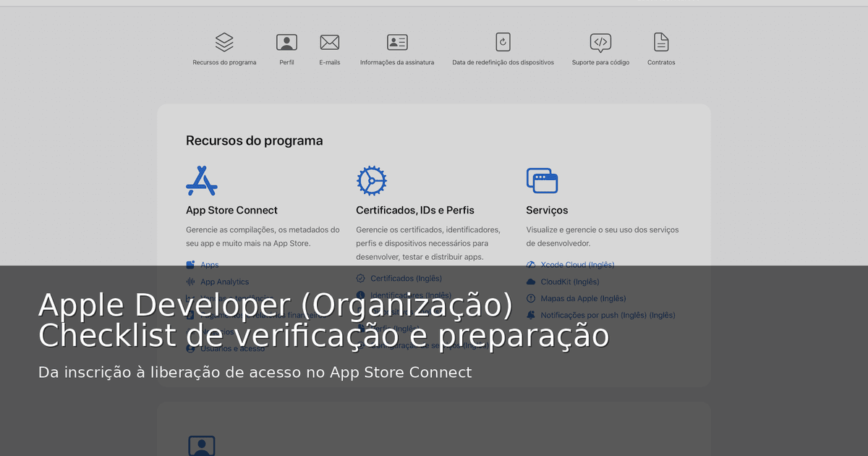Viewport: 868px width, 456px height.
Task: Open Data de redefinição dos dispositivos label
Action: pyautogui.click(x=503, y=62)
